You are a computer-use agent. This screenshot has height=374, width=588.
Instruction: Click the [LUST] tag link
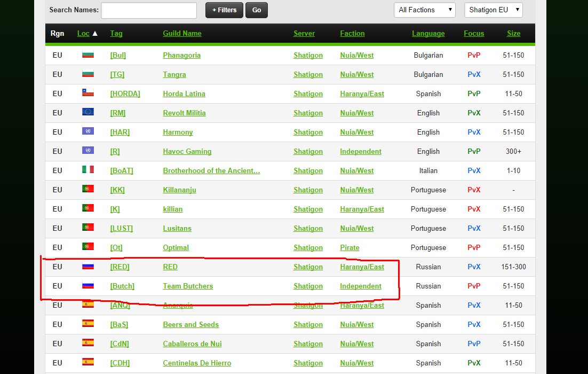tap(122, 228)
